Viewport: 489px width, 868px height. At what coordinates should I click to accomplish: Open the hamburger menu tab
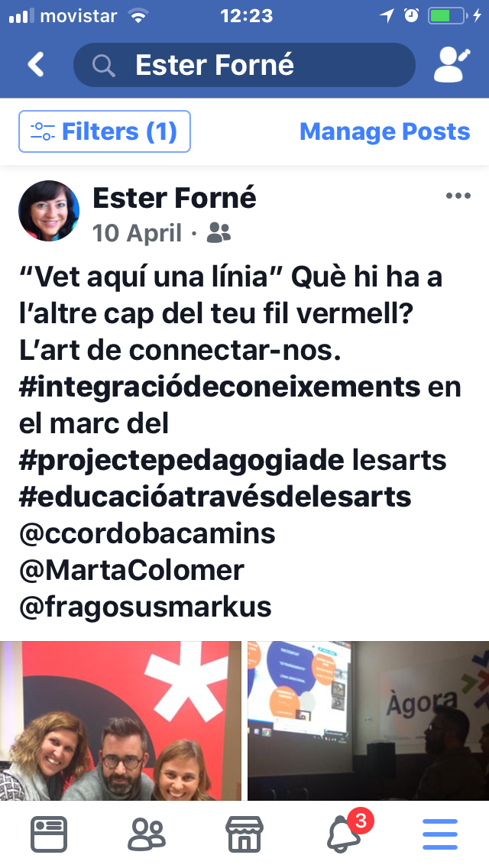pos(440,834)
